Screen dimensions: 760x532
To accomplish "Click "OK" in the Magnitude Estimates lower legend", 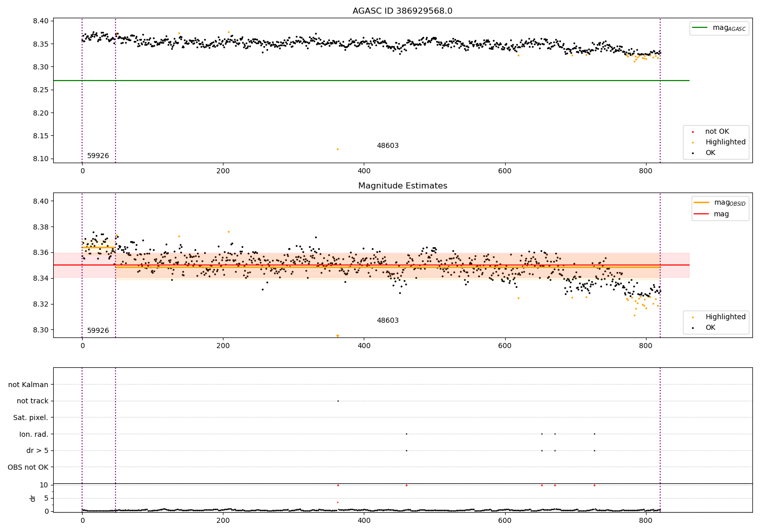I will pyautogui.click(x=710, y=328).
